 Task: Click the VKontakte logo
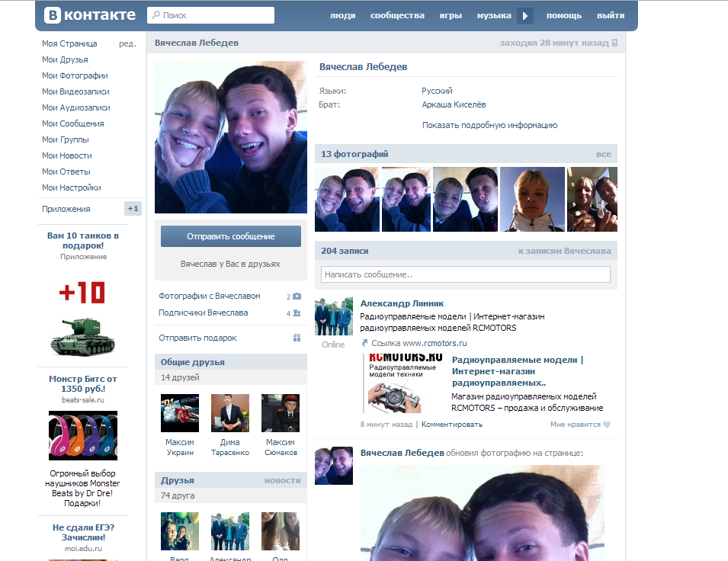tap(90, 14)
